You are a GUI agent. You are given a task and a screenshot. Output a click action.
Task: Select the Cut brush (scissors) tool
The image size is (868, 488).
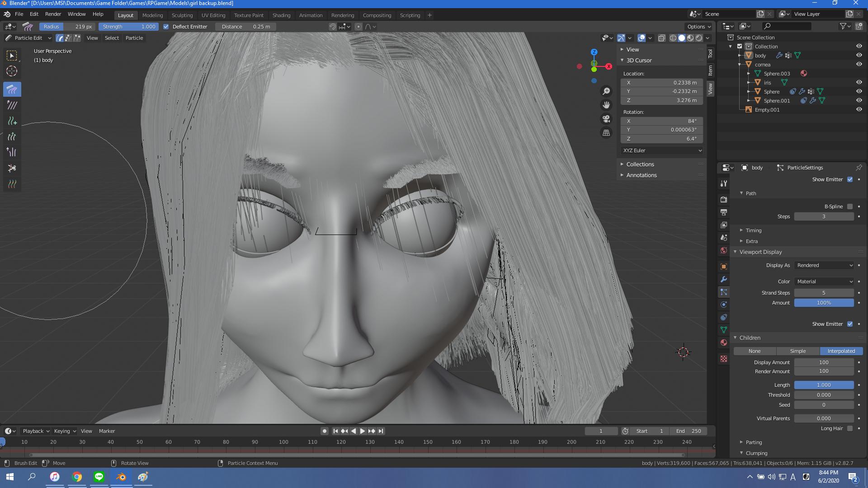12,168
